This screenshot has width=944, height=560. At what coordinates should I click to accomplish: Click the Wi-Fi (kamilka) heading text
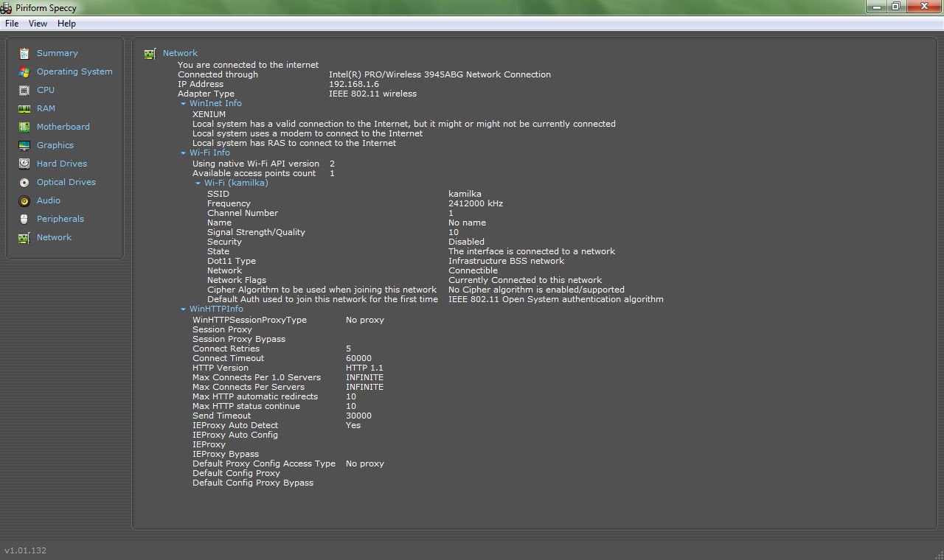tap(236, 183)
